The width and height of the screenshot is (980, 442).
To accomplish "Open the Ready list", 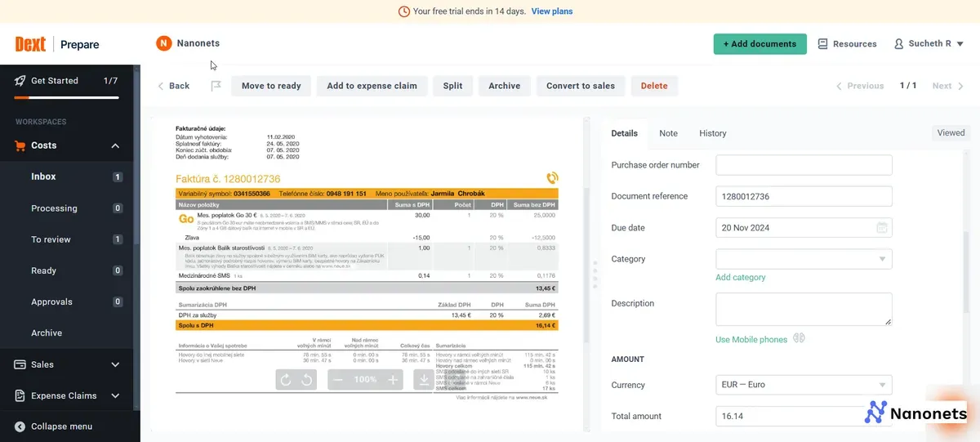I will click(66, 270).
